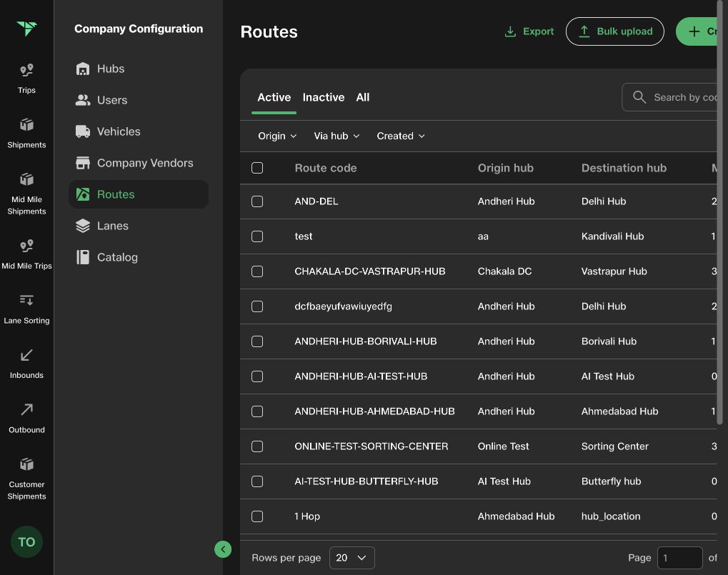Viewport: 728px width, 575px height.
Task: Open Customer Shipments section
Action: (x=26, y=479)
